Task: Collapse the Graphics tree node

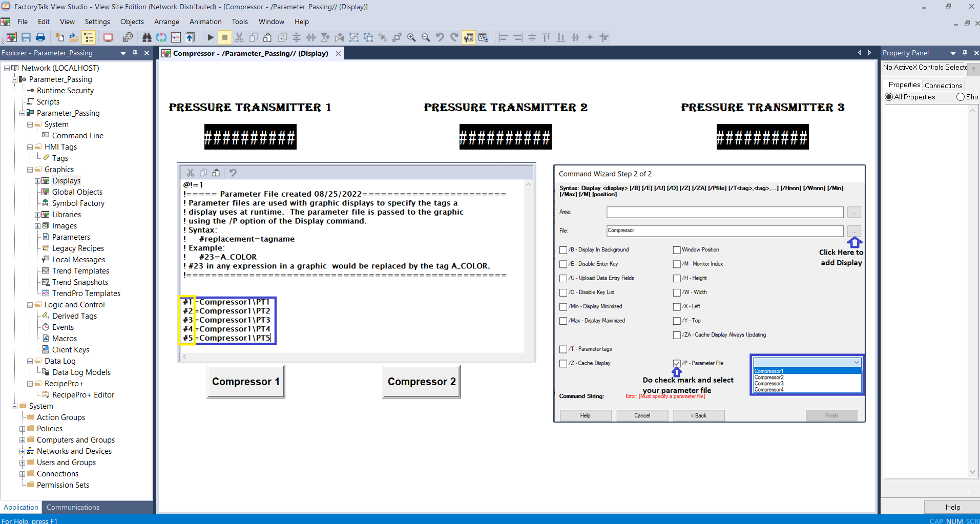Action: (30, 169)
